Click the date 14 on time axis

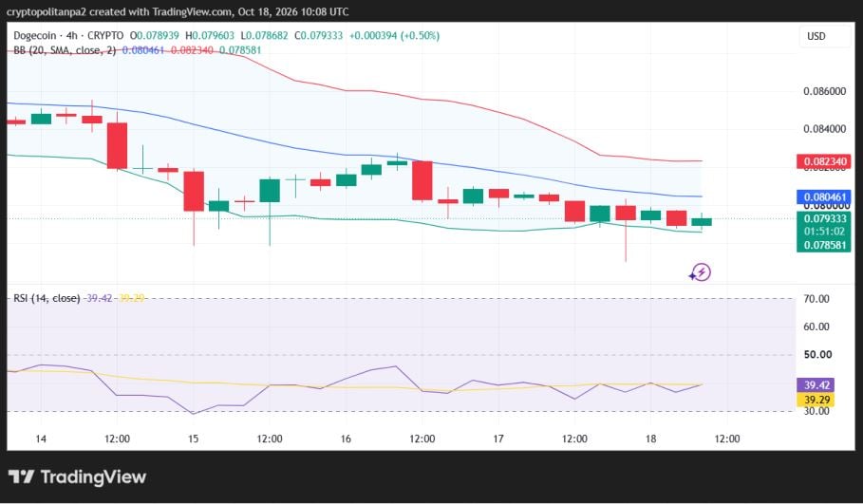tap(41, 439)
